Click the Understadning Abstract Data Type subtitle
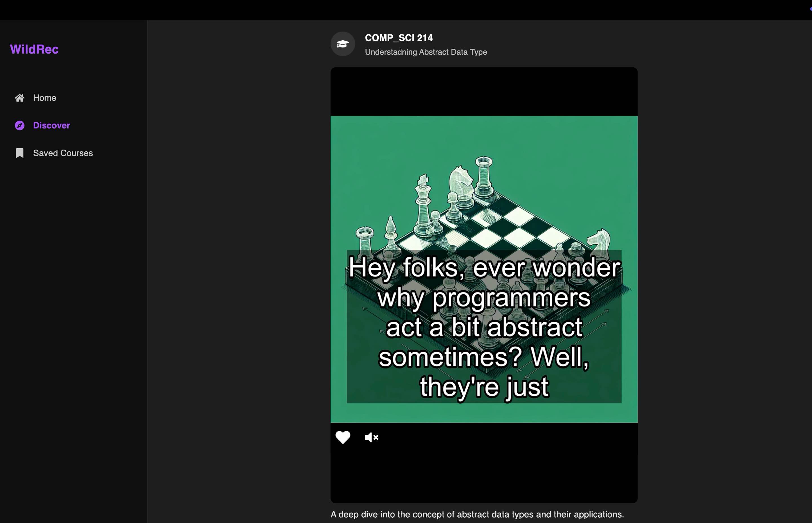Viewport: 812px width, 523px height. [426, 52]
